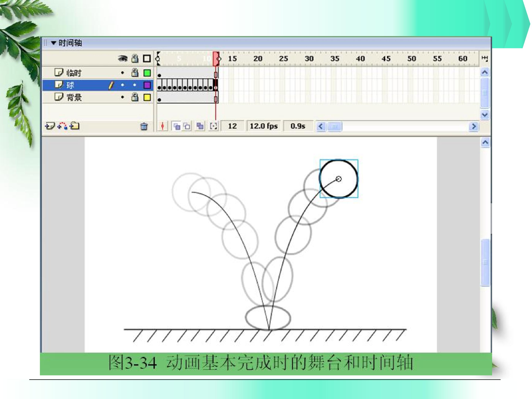Viewport: 532px width, 399px height.
Task: Open timeline frame view options menu
Action: click(x=485, y=58)
